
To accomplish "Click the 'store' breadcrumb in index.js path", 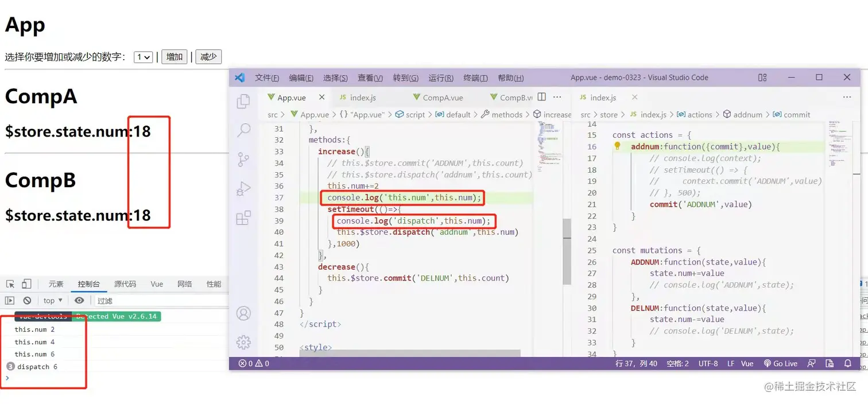I will (x=609, y=114).
